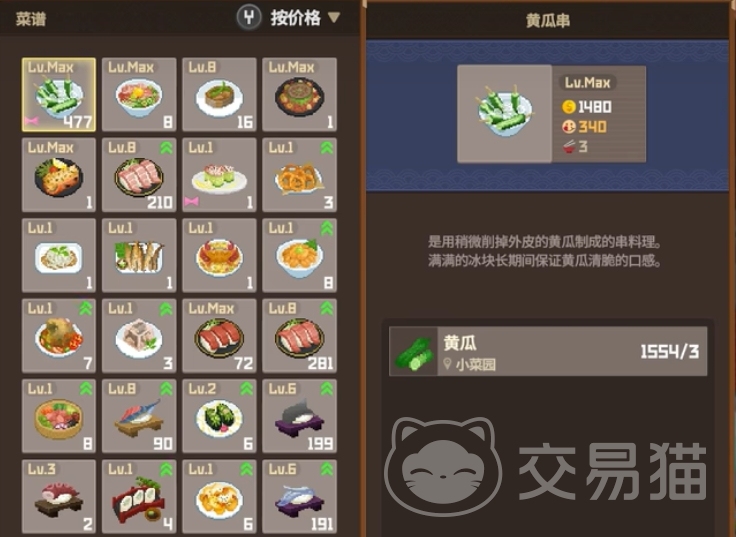Pick the poke bowl dish with count 8
The image size is (736, 537).
(59, 415)
